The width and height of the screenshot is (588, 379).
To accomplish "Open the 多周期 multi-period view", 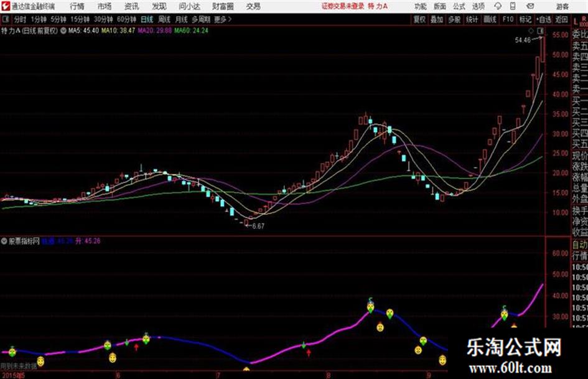I will [x=202, y=19].
